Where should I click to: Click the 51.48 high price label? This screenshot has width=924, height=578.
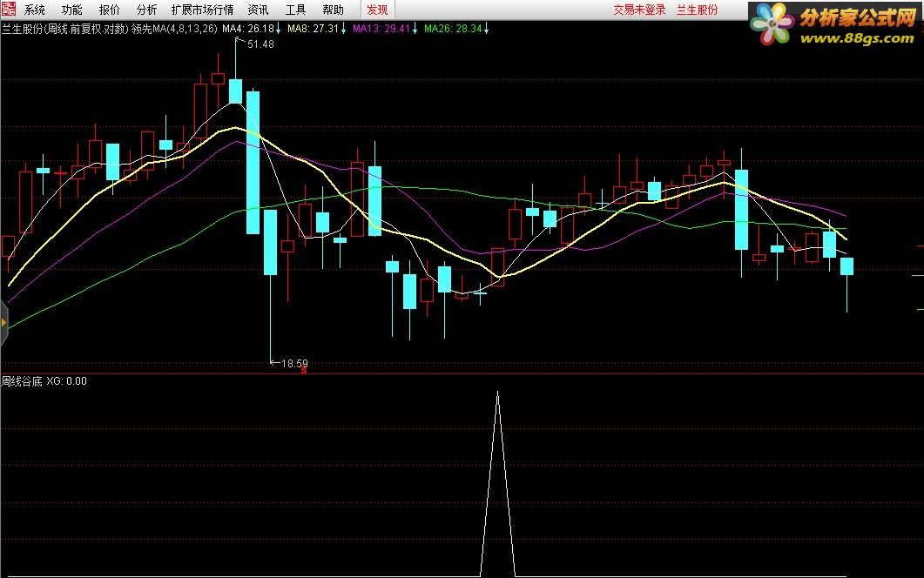260,44
